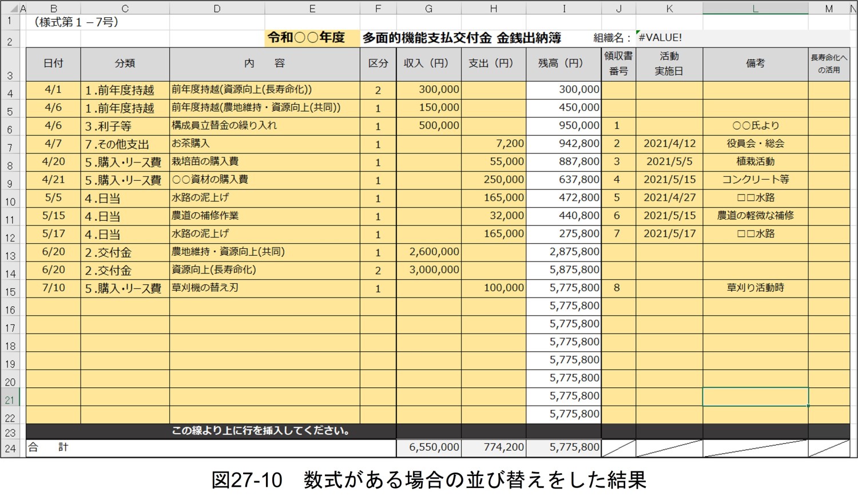Click the activity date '2021/4/27'

tap(669, 198)
